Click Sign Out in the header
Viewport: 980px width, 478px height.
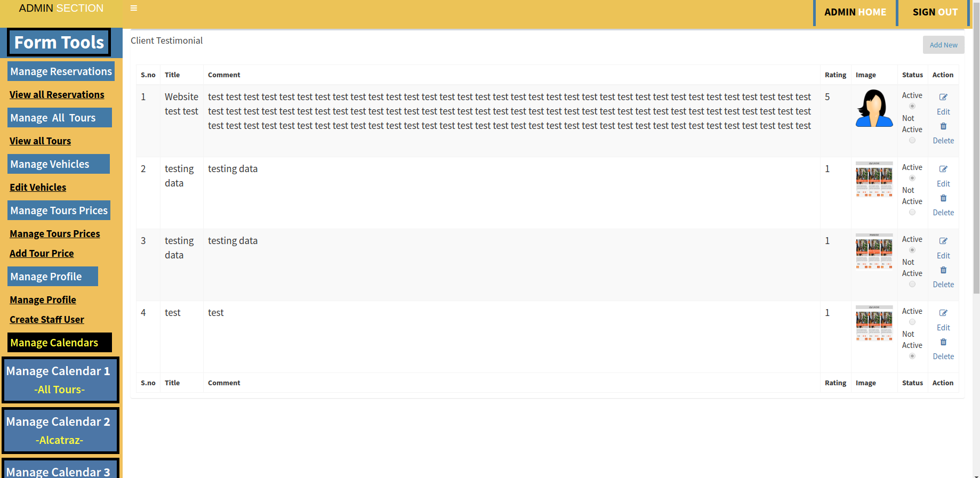tap(935, 12)
